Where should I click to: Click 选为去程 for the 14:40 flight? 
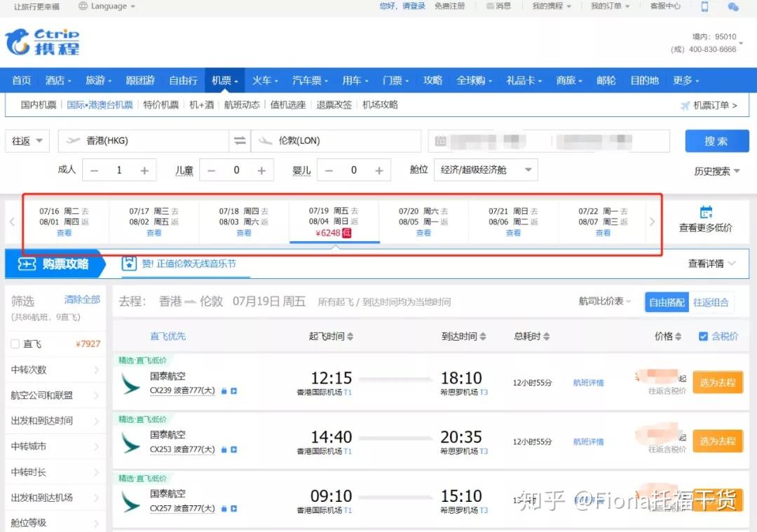[x=718, y=442]
